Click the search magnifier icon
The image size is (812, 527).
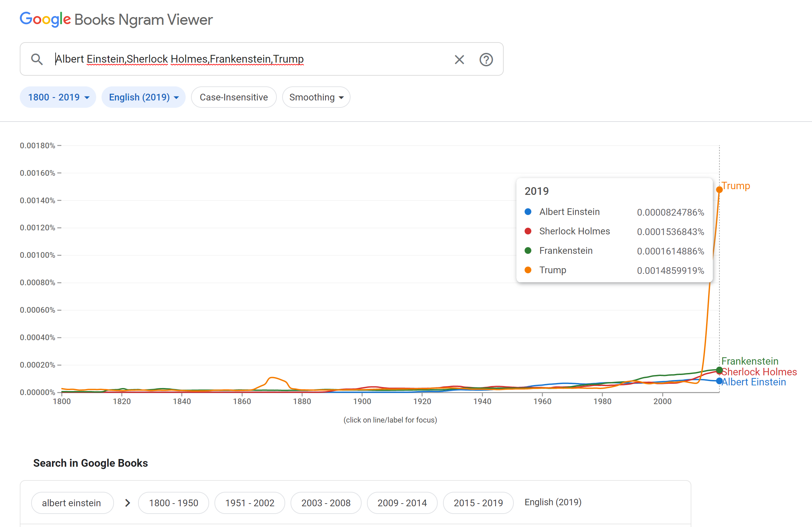click(37, 59)
